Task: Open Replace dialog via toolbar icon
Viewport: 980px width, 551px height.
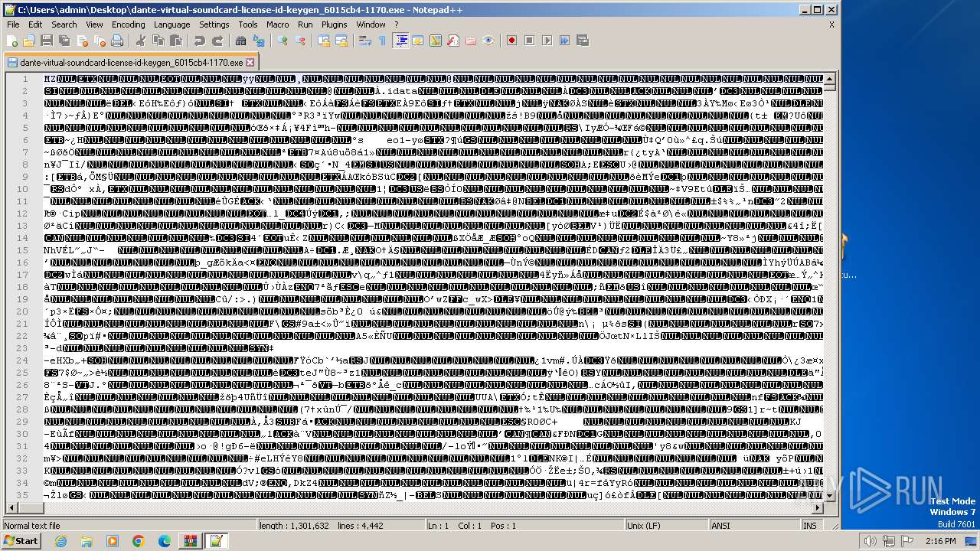Action: coord(258,41)
